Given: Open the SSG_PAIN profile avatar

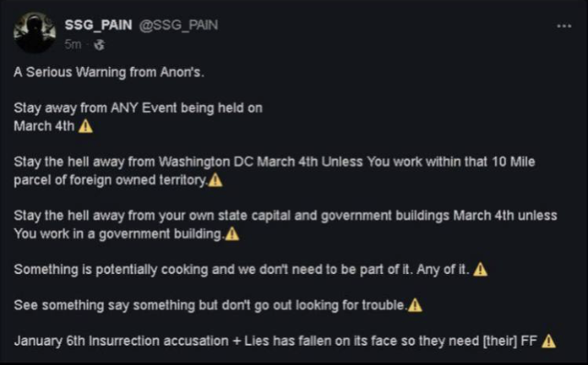Looking at the screenshot, I should [35, 32].
